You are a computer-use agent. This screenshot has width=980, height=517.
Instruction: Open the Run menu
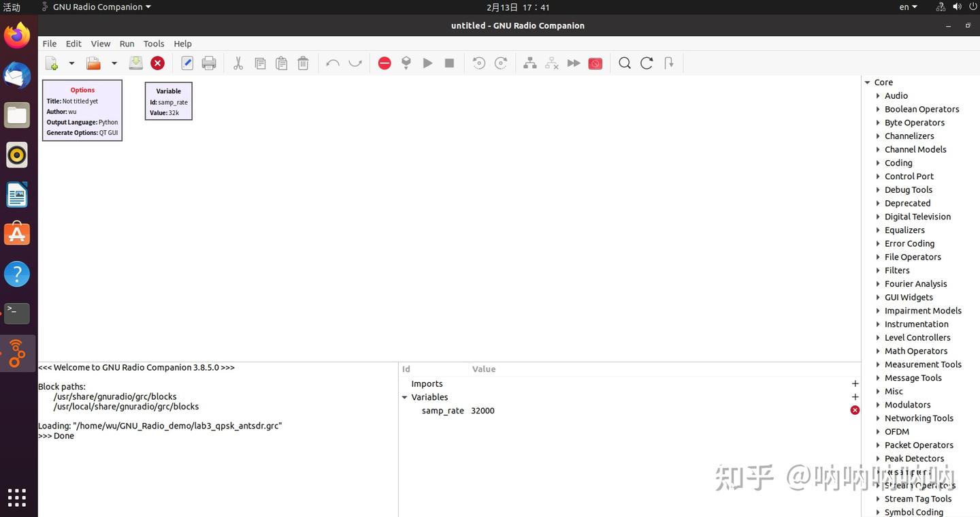[127, 43]
